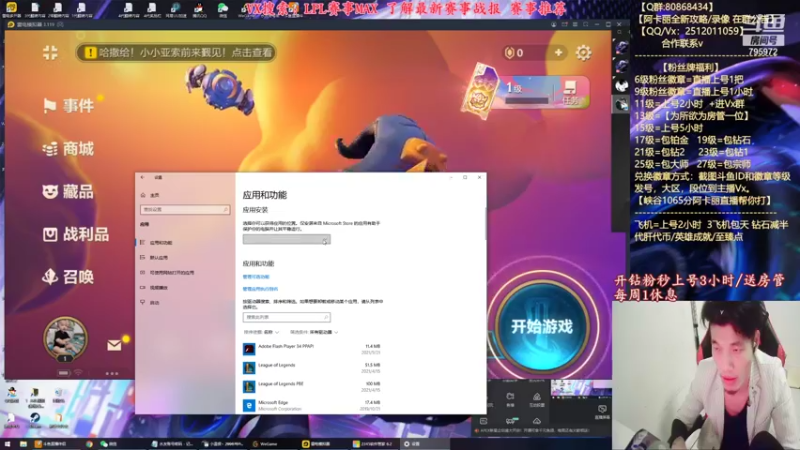The image size is (800, 450).
Task: Click the three-dots more icon in game
Action: [112, 373]
